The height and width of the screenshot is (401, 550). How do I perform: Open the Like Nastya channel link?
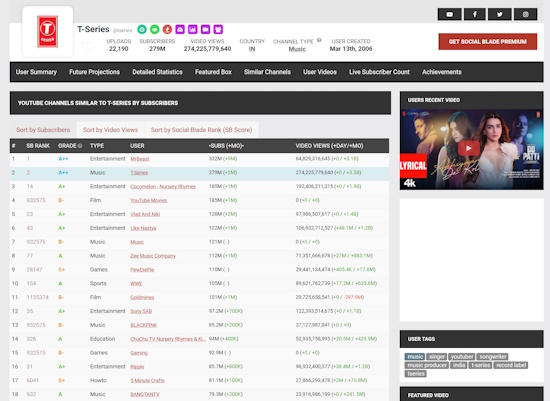click(143, 228)
